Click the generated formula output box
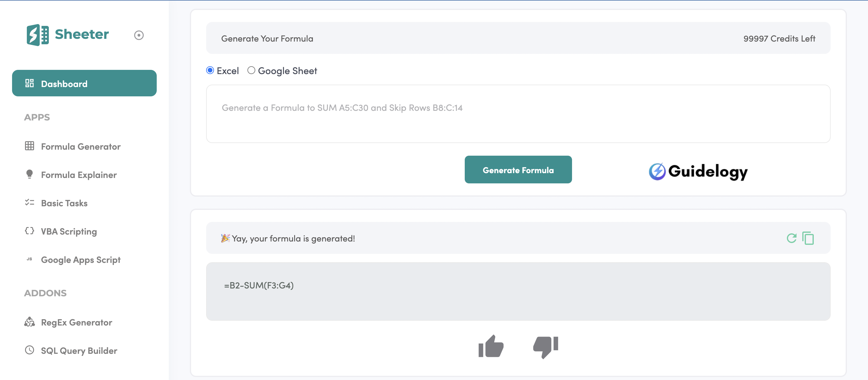Screen dimensions: 868x380 (x=518, y=291)
